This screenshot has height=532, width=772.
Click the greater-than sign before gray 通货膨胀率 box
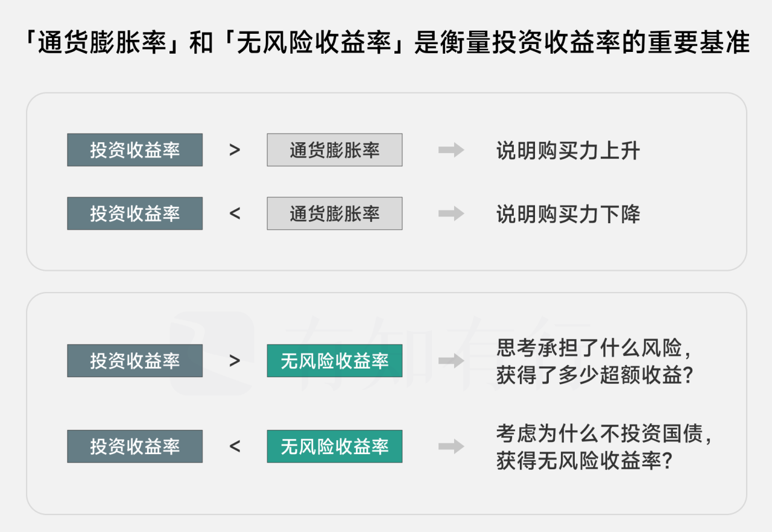235,150
